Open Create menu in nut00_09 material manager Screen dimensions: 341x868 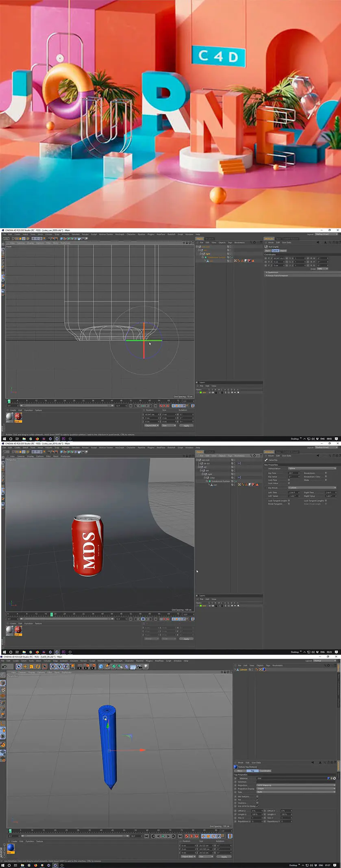tap(14, 841)
